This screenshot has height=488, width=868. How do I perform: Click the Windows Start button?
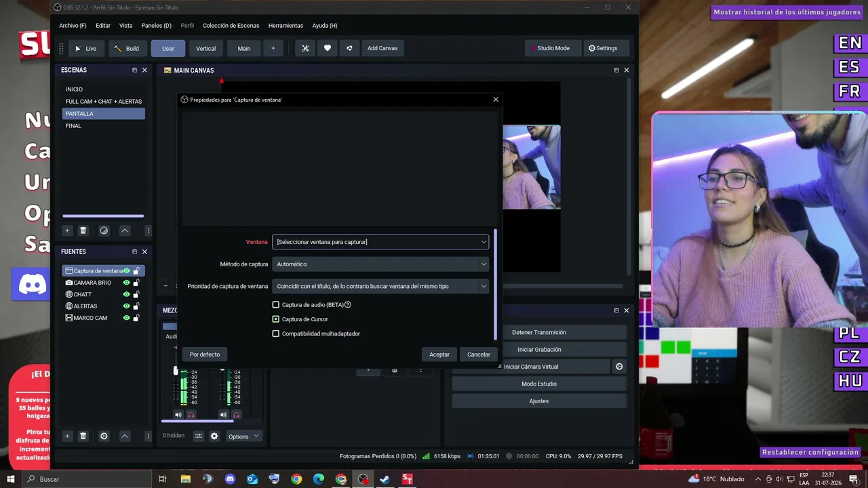(11, 479)
